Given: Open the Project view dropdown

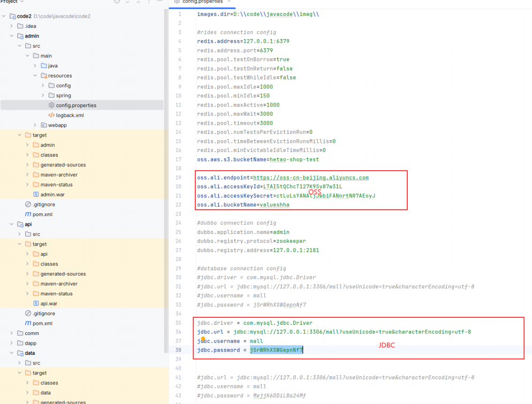Looking at the screenshot, I should coord(22,2).
